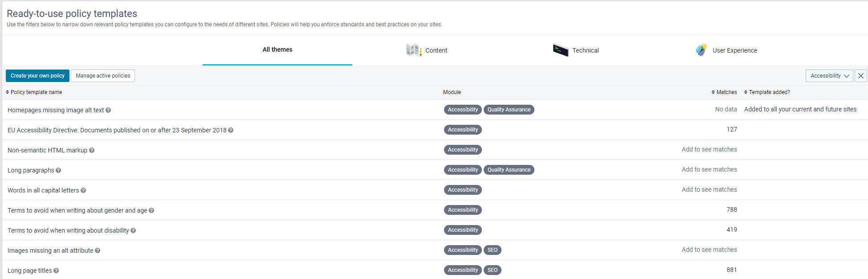Click Manage active policies button
This screenshot has width=868, height=279.
[x=103, y=76]
